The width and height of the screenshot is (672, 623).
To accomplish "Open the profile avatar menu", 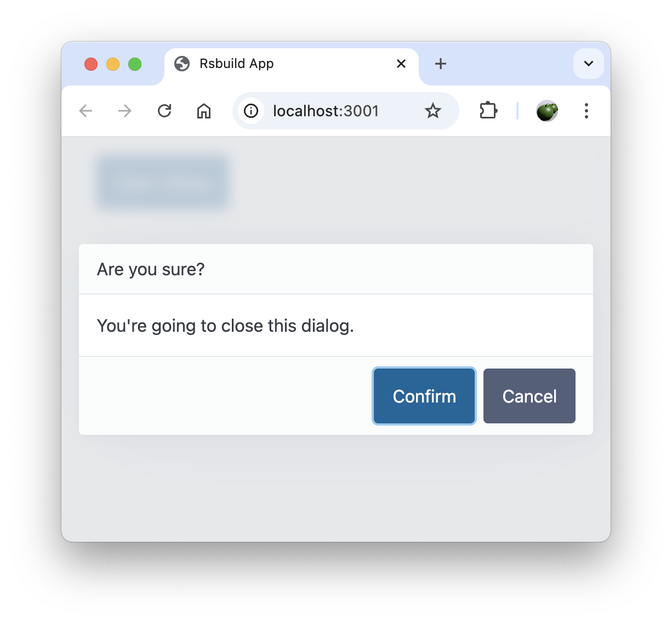I will click(547, 111).
